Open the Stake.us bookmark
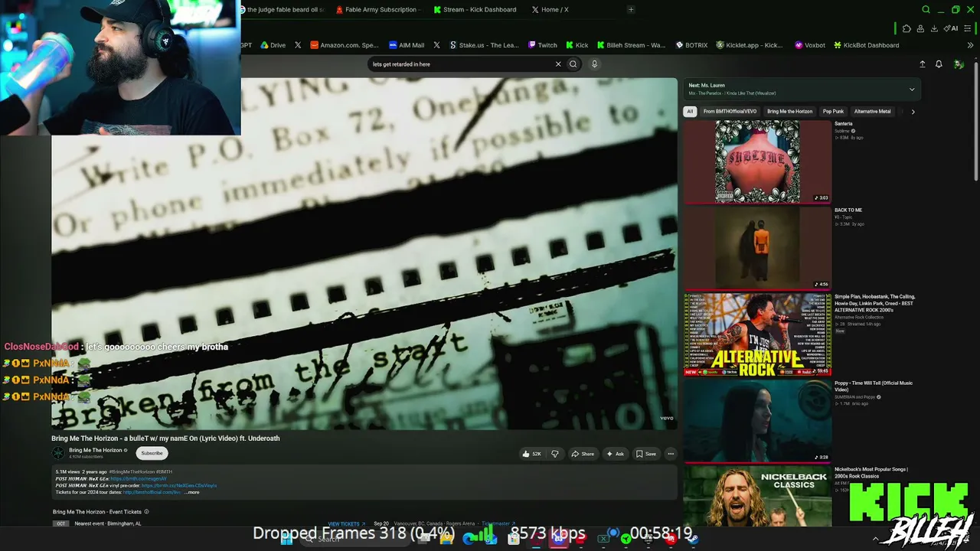The width and height of the screenshot is (980, 551). pos(484,45)
